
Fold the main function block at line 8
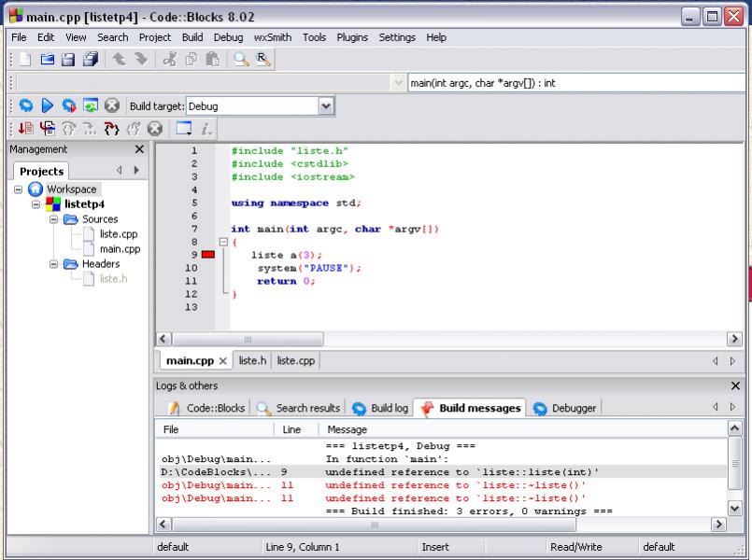click(x=223, y=242)
